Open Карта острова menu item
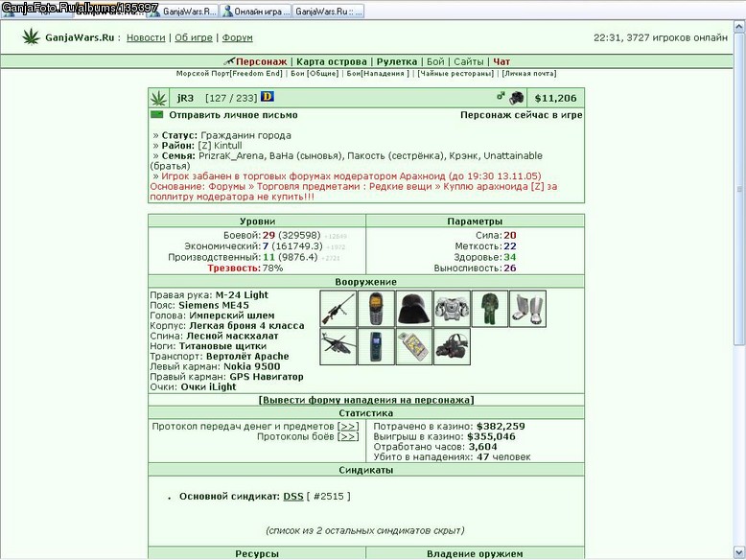Image resolution: width=746 pixels, height=560 pixels. pyautogui.click(x=332, y=61)
